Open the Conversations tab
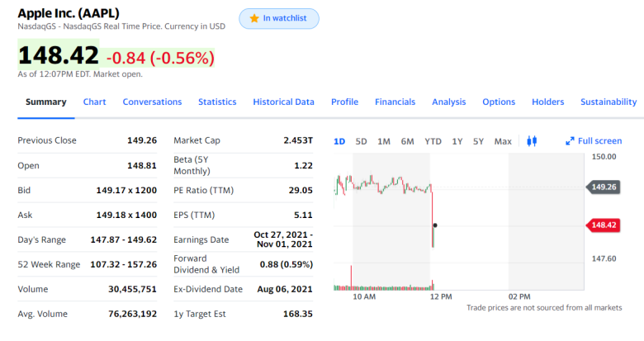 (x=152, y=102)
